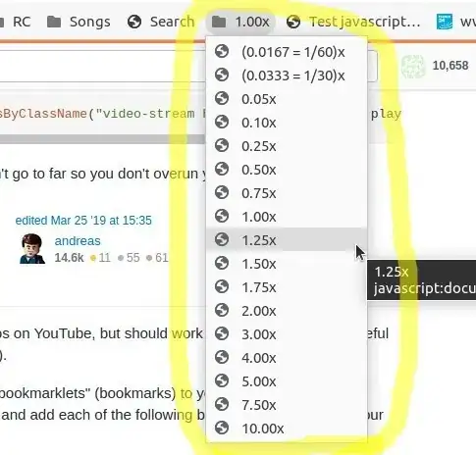Select the (0.0333 = 1/30)x speed bookmarklet
Viewport: 476px width, 455px height.
pyautogui.click(x=287, y=76)
